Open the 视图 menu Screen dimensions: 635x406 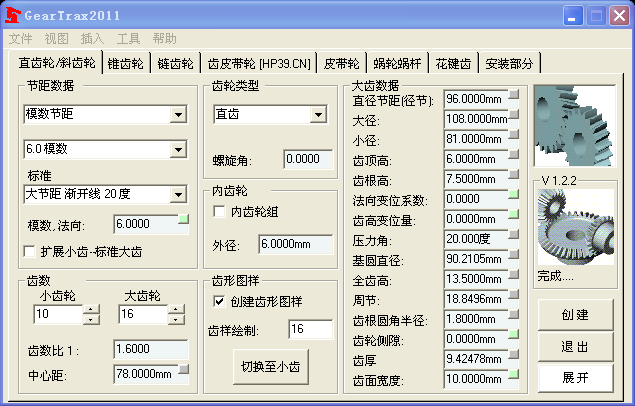coord(57,39)
